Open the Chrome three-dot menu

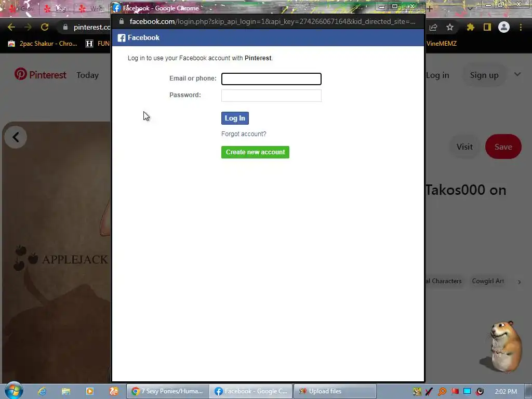[x=521, y=27]
